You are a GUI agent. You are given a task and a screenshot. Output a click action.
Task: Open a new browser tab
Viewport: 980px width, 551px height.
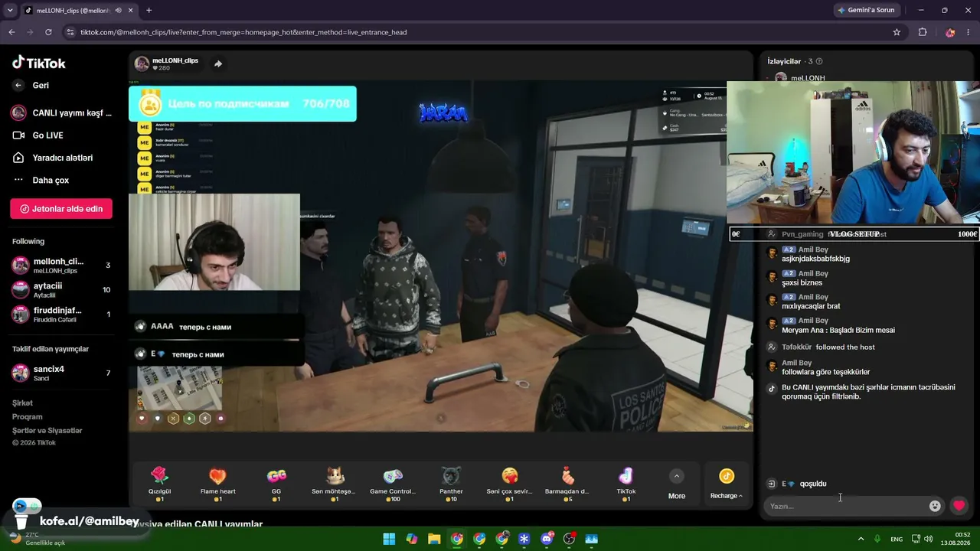point(149,11)
